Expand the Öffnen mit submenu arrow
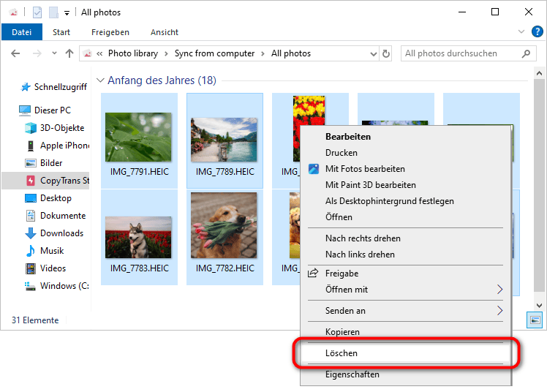547x392 pixels. (x=500, y=290)
